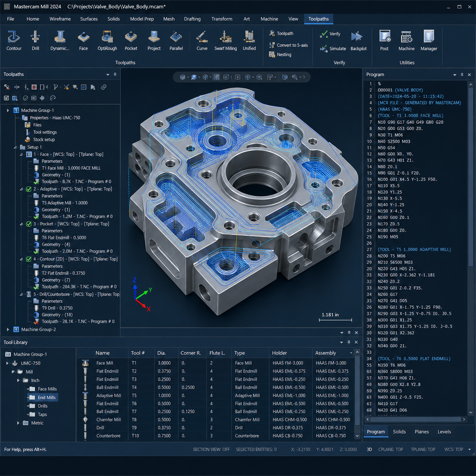Click the Toolpath utilities command

point(281,33)
